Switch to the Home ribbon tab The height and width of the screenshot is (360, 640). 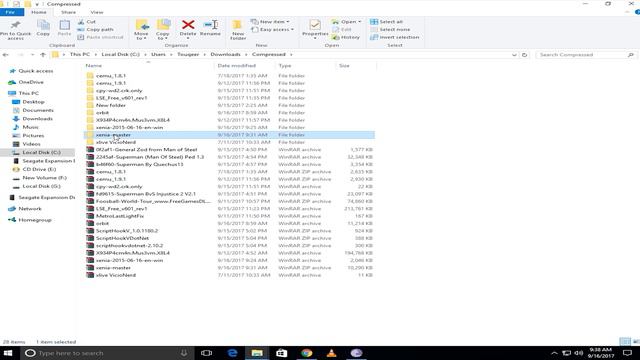pos(39,12)
